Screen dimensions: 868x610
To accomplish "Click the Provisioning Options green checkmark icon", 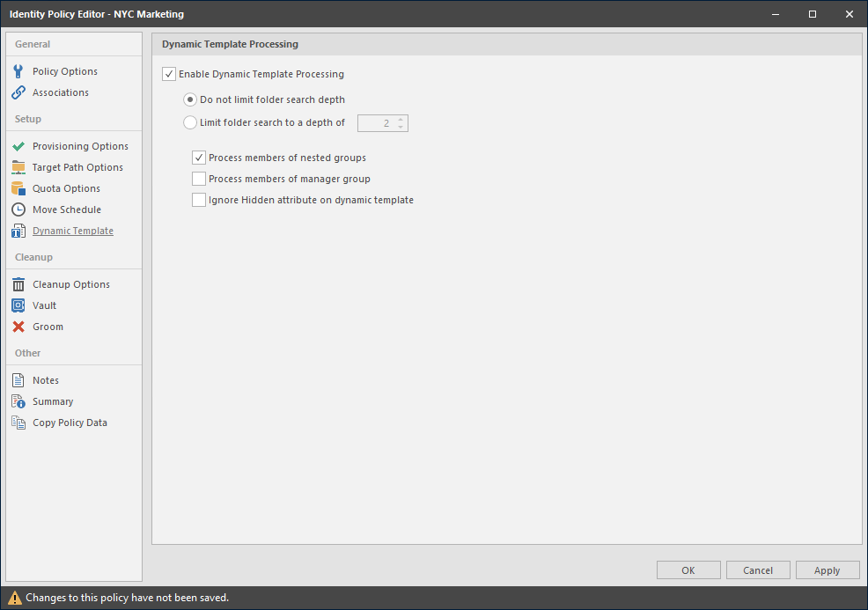I will pos(18,146).
